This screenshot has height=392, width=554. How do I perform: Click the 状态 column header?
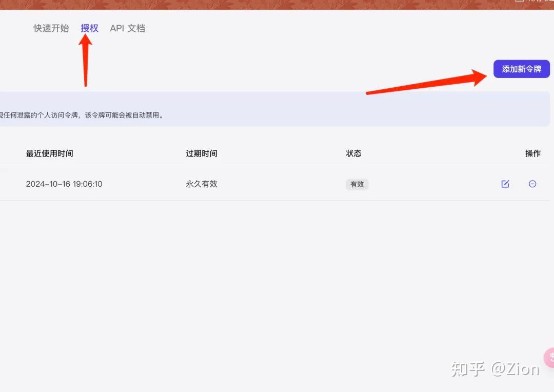354,153
